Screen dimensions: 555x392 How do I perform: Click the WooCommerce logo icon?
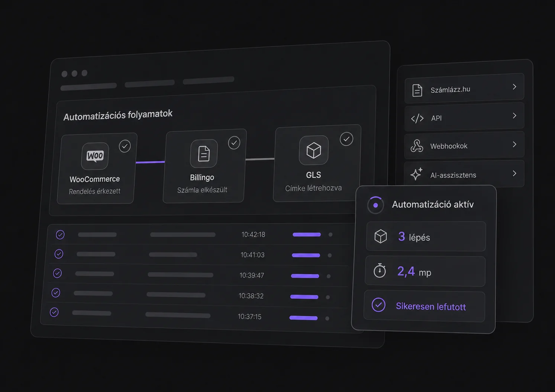(x=95, y=156)
